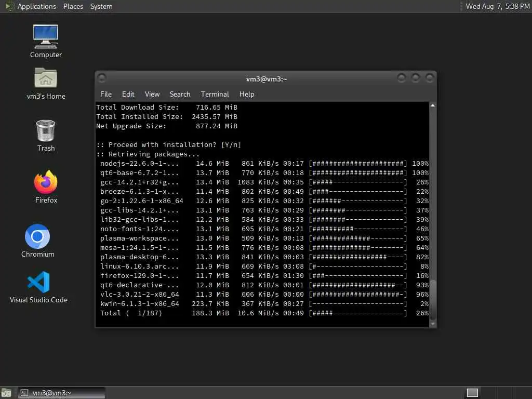Click the 'Net Upgrade Size:' line
This screenshot has width=532, height=399.
point(167,126)
